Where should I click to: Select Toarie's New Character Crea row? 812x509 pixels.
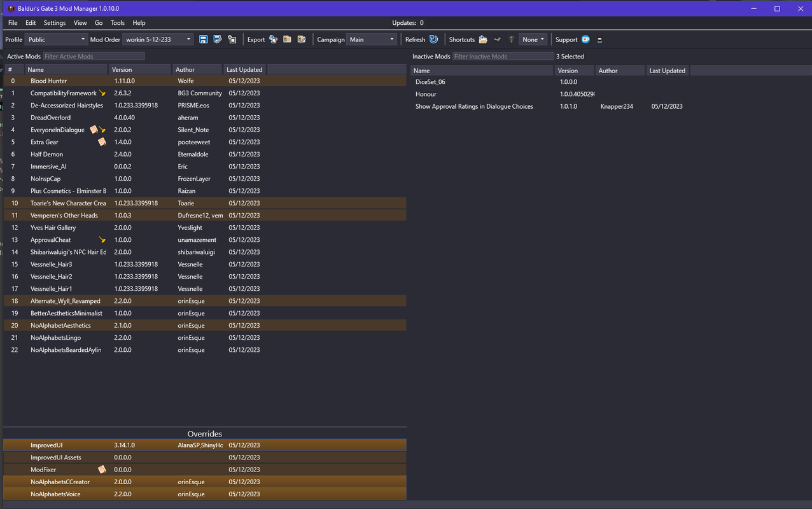(x=205, y=204)
